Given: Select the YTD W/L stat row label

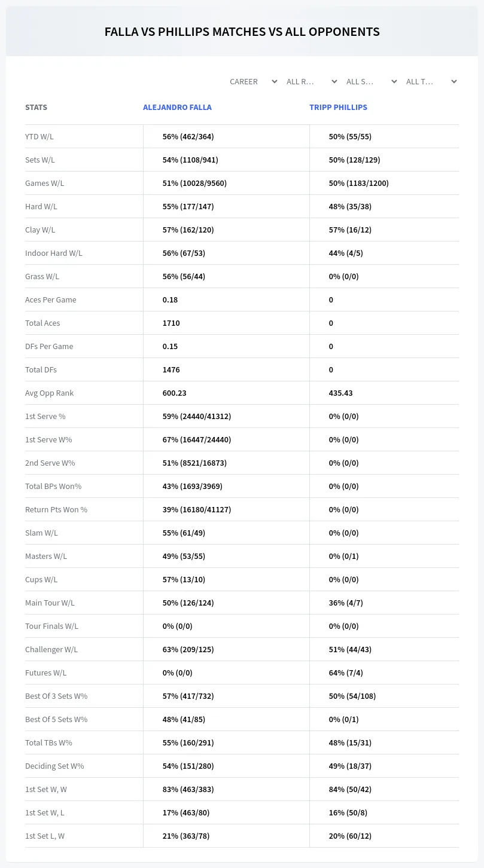Looking at the screenshot, I should [x=39, y=136].
